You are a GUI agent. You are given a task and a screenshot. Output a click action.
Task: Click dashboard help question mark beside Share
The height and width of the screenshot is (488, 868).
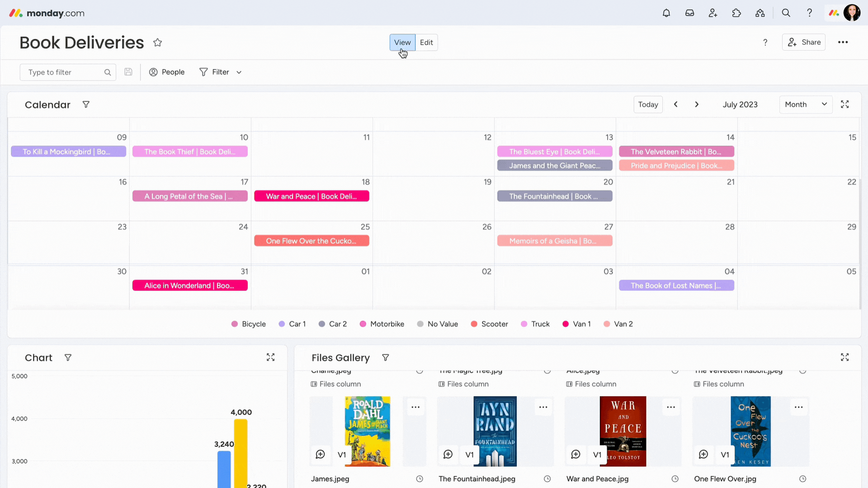[x=765, y=42]
